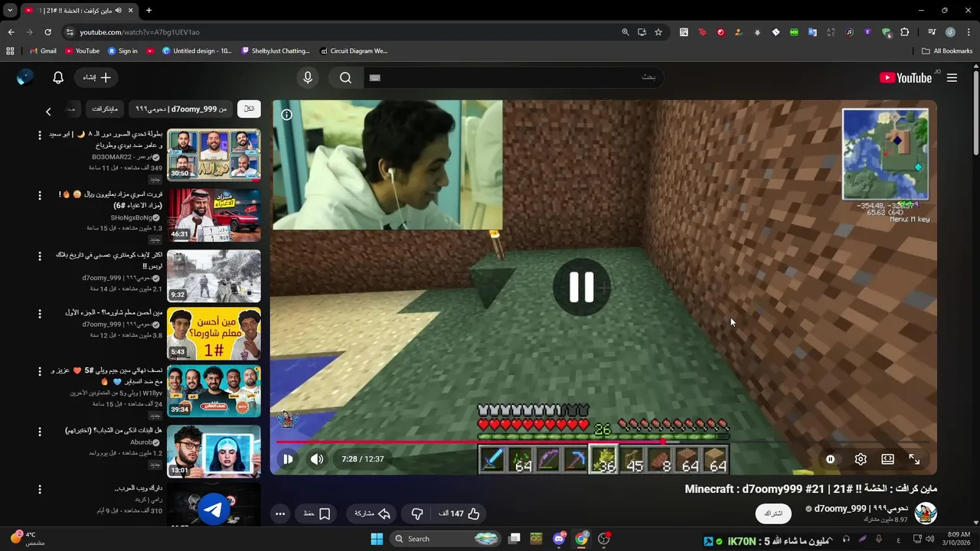Share the video using مشاركة button
The image size is (980, 551).
[372, 514]
